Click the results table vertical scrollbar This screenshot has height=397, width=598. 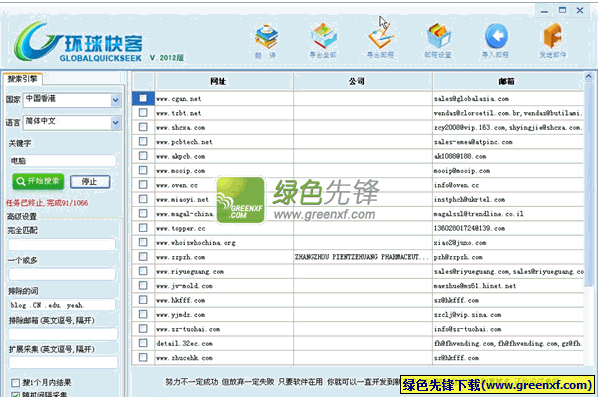coord(588,183)
